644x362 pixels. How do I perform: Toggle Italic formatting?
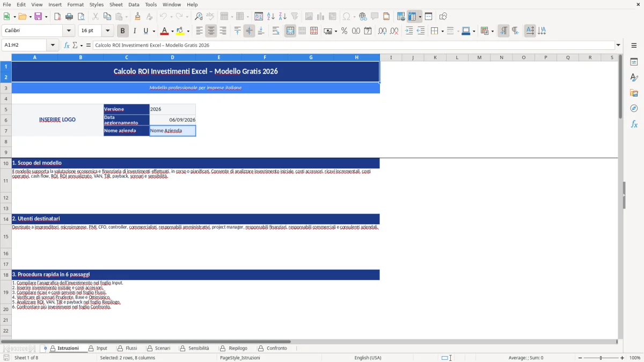click(135, 31)
